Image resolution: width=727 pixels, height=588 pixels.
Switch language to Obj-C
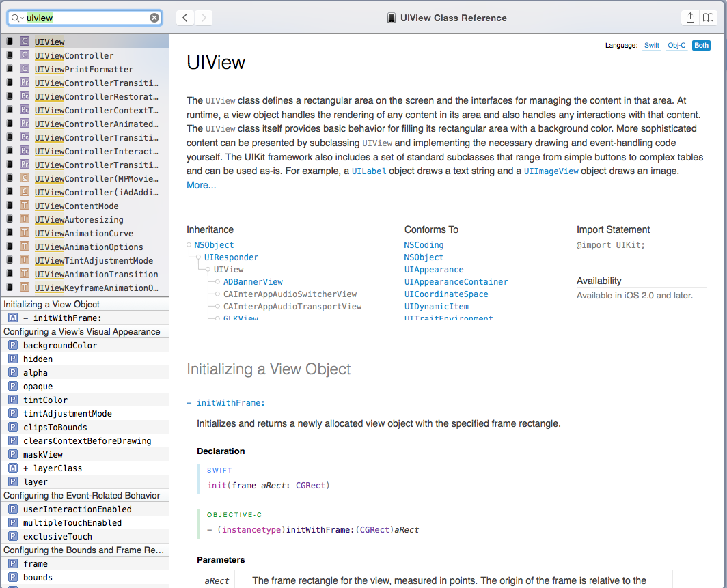(676, 45)
